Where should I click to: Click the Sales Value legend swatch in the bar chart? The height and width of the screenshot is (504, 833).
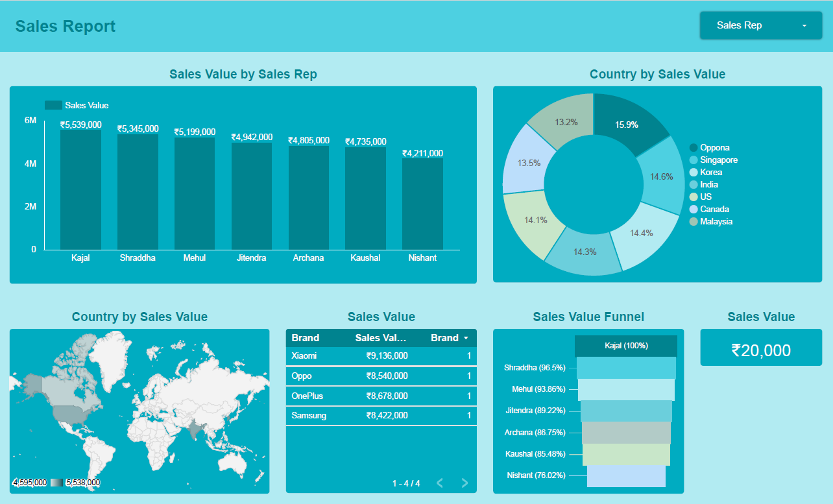53,105
